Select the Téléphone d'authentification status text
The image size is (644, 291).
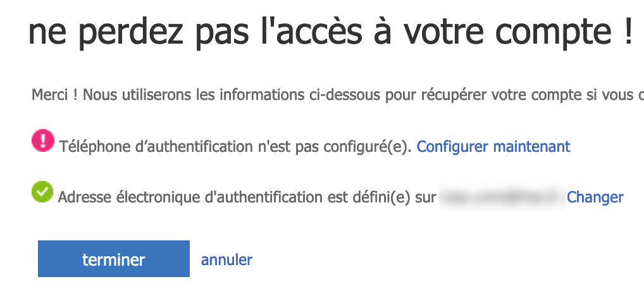click(x=235, y=147)
